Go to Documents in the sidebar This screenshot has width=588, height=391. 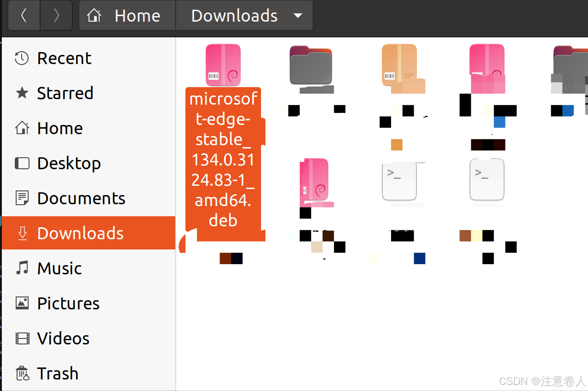pyautogui.click(x=81, y=198)
